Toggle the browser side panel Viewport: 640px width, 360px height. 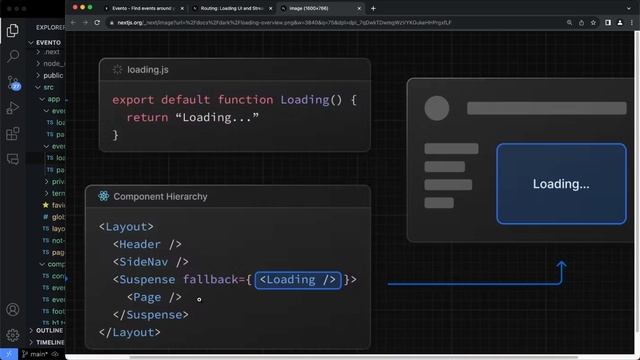pos(608,23)
